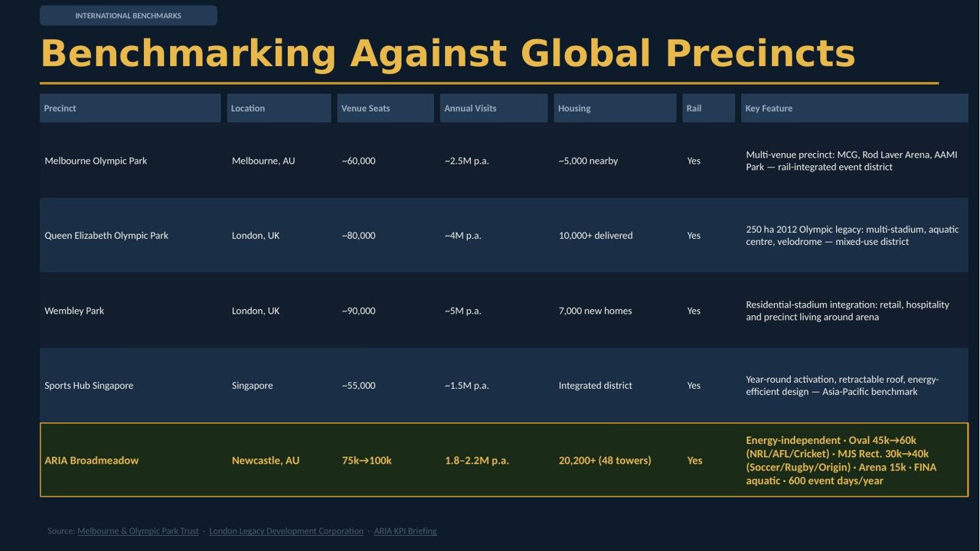The image size is (980, 551).
Task: Select the Location column header
Action: (x=279, y=108)
